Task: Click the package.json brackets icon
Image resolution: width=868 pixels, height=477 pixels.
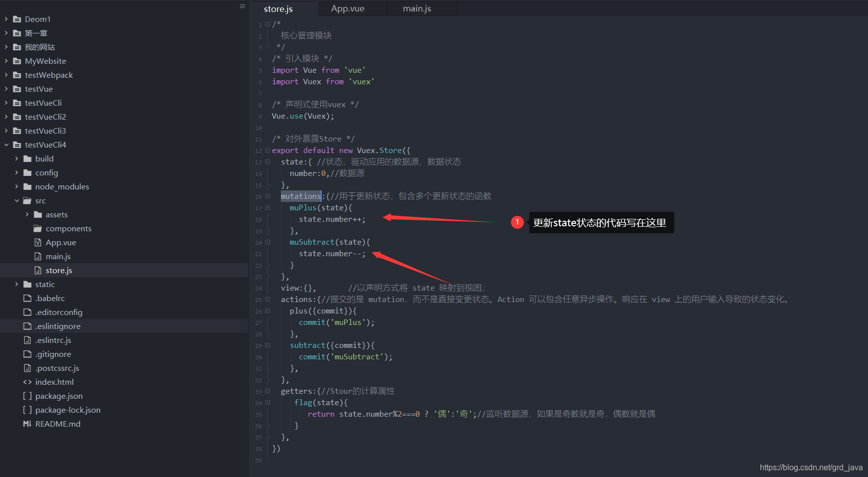Action: [27, 396]
